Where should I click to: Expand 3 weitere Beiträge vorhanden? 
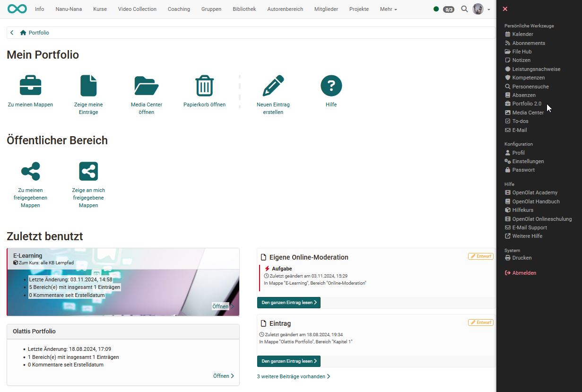click(293, 376)
